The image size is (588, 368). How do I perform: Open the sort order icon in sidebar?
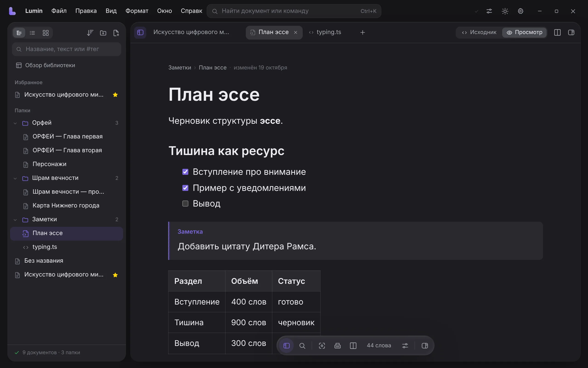(x=90, y=33)
